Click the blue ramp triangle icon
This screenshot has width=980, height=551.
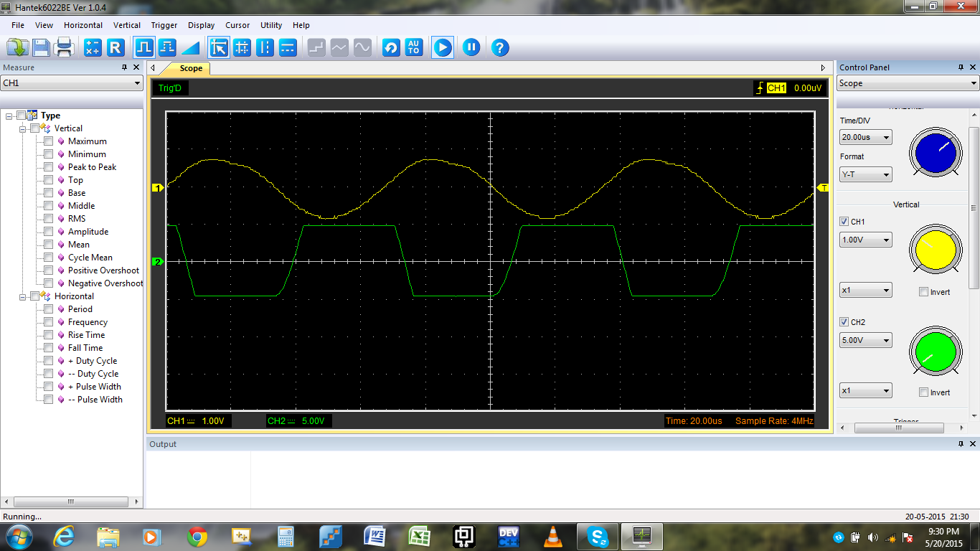pyautogui.click(x=190, y=48)
